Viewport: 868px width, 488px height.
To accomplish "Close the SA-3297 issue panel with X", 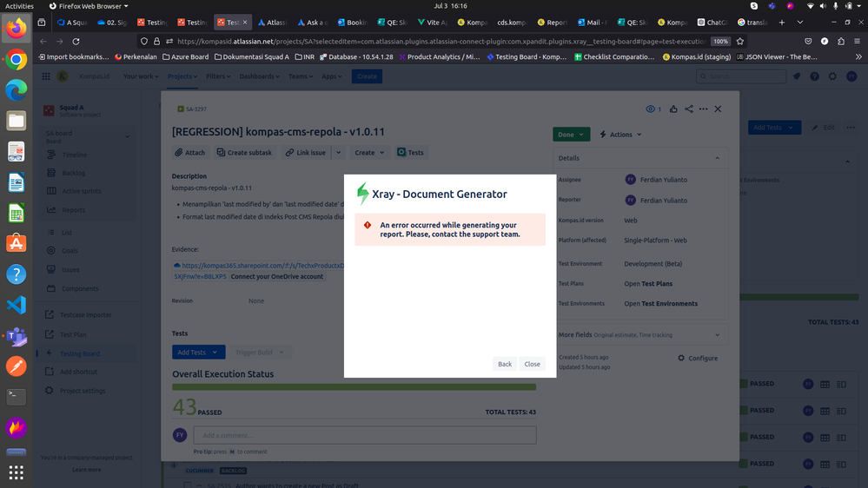I will point(718,109).
